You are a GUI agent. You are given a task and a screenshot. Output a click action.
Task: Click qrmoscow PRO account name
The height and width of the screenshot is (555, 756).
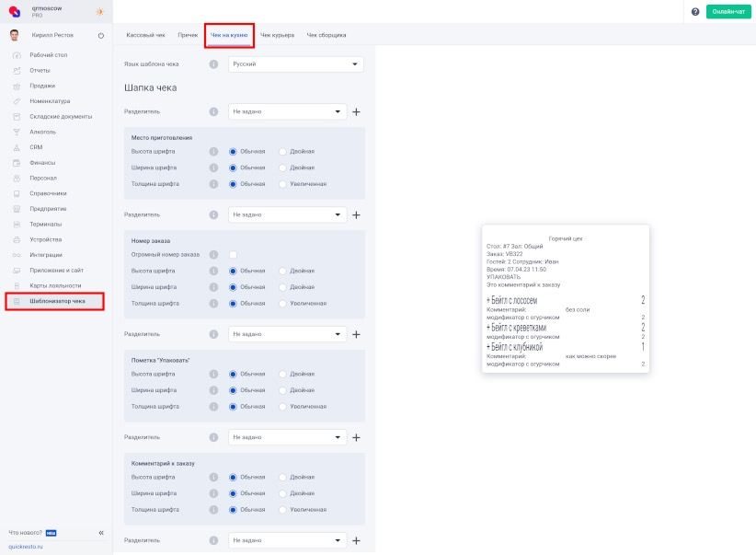tap(47, 12)
